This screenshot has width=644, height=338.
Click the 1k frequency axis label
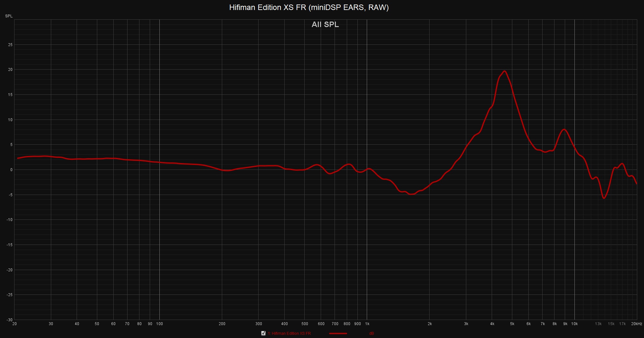click(367, 324)
